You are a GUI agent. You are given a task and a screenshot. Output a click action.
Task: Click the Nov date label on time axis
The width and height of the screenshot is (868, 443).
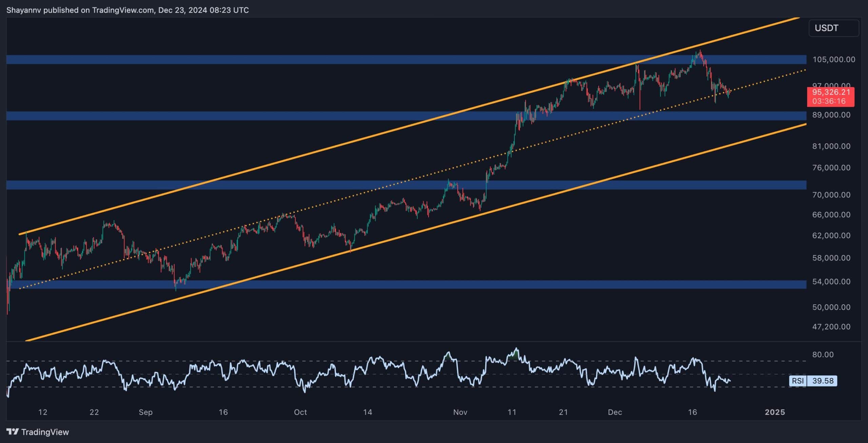tap(460, 412)
